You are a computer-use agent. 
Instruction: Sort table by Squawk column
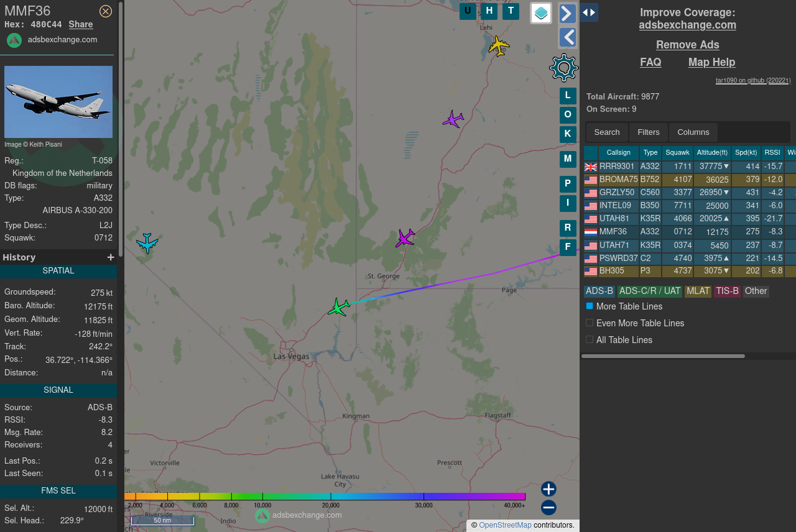(678, 153)
